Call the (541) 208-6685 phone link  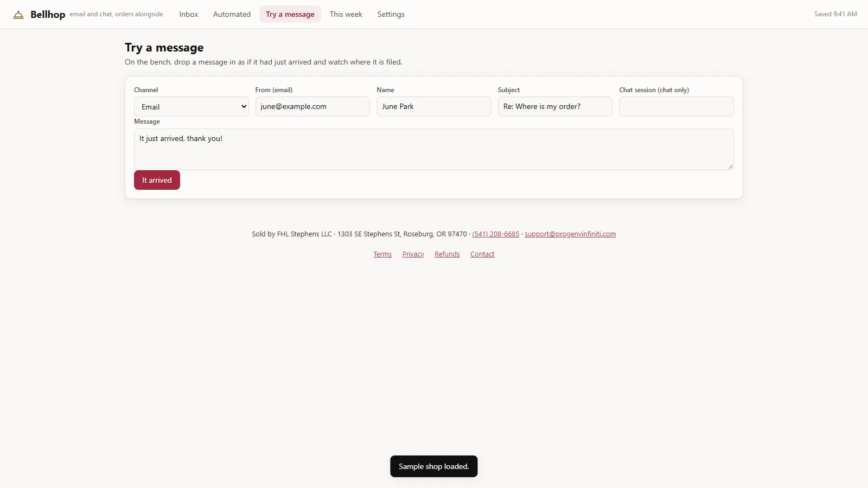coord(496,234)
